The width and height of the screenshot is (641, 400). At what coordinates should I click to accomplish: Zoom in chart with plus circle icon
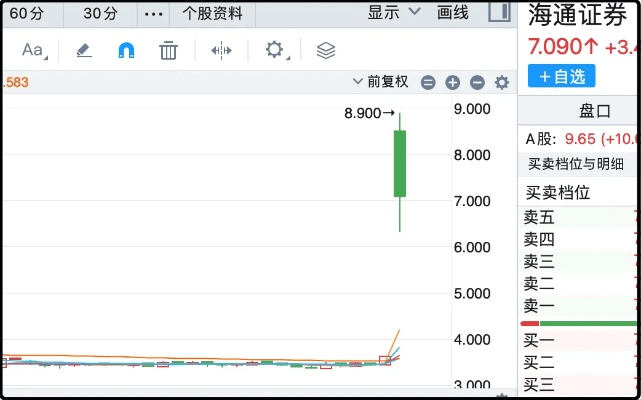[x=452, y=83]
